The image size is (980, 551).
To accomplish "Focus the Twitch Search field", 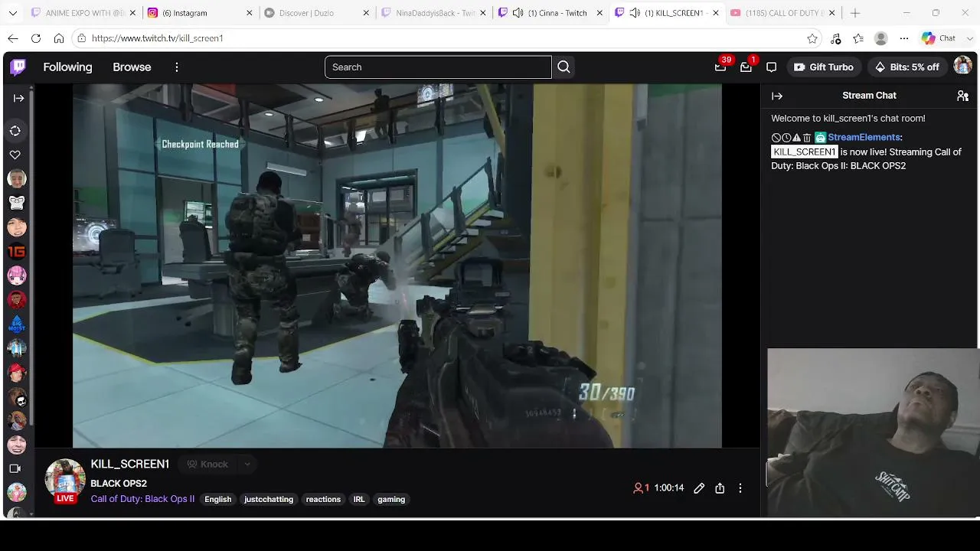I will [438, 67].
